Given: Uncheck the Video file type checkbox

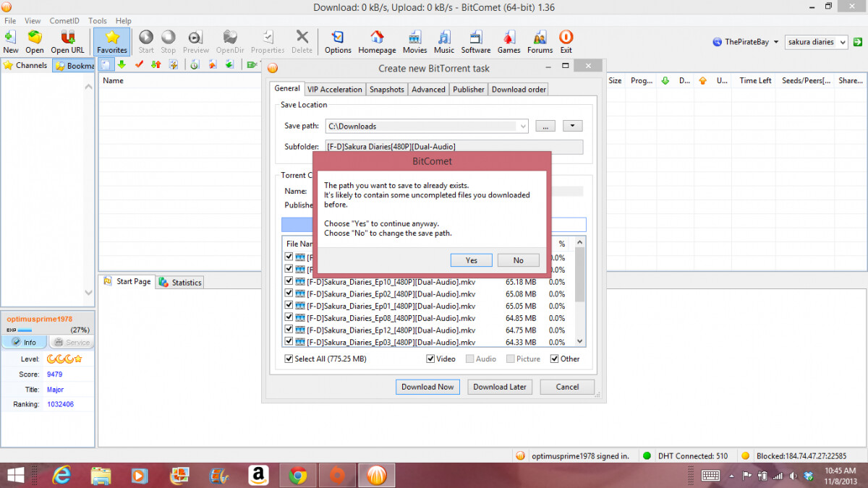Looking at the screenshot, I should 429,359.
